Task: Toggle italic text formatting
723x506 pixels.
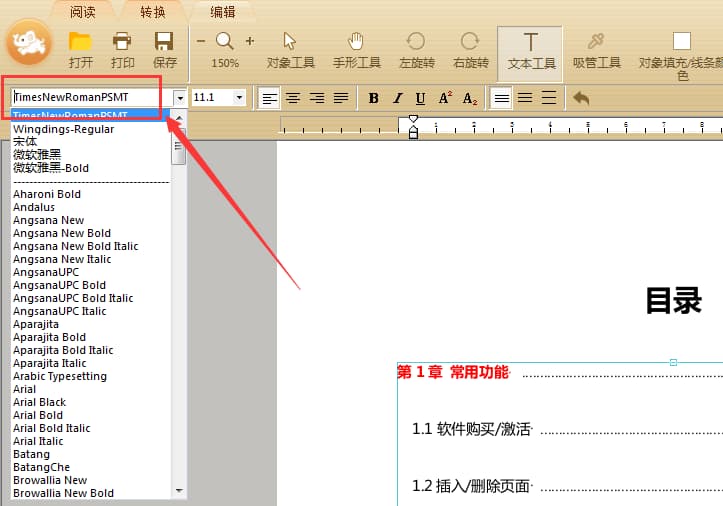Action: coord(397,98)
